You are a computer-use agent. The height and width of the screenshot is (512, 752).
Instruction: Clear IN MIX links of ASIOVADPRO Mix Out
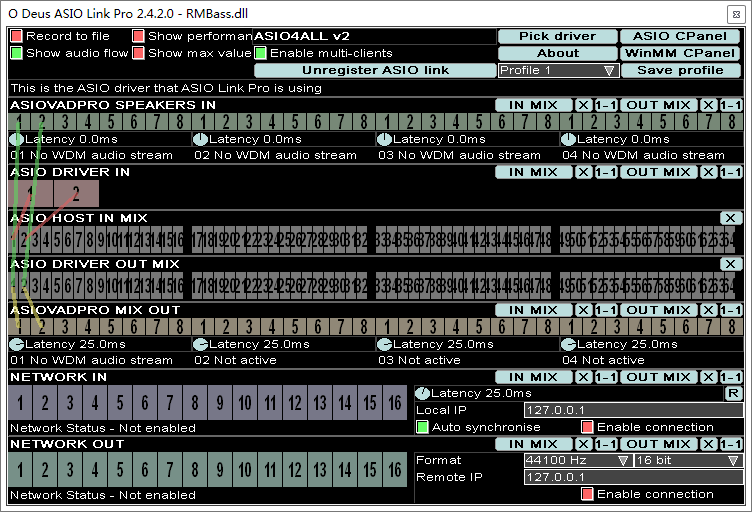click(583, 310)
